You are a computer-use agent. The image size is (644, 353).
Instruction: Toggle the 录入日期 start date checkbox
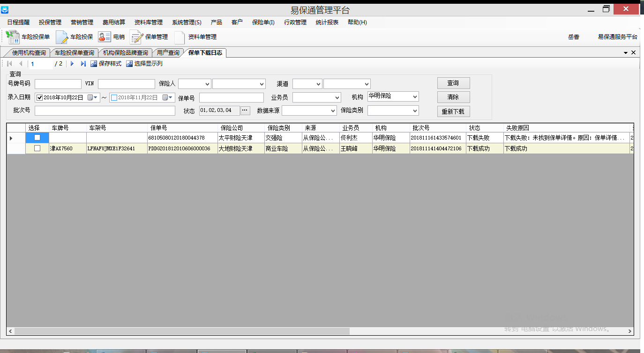tap(39, 97)
